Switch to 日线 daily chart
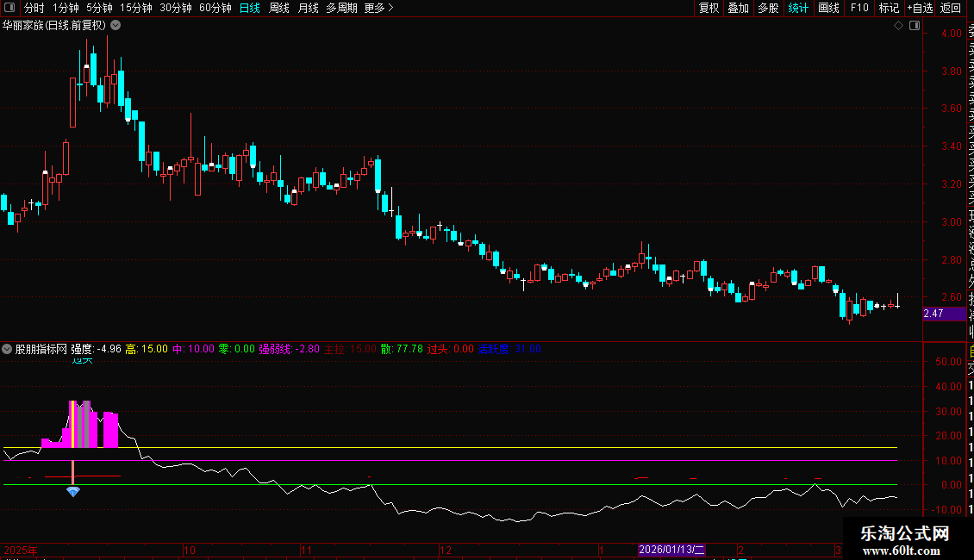974x560 pixels. point(250,8)
